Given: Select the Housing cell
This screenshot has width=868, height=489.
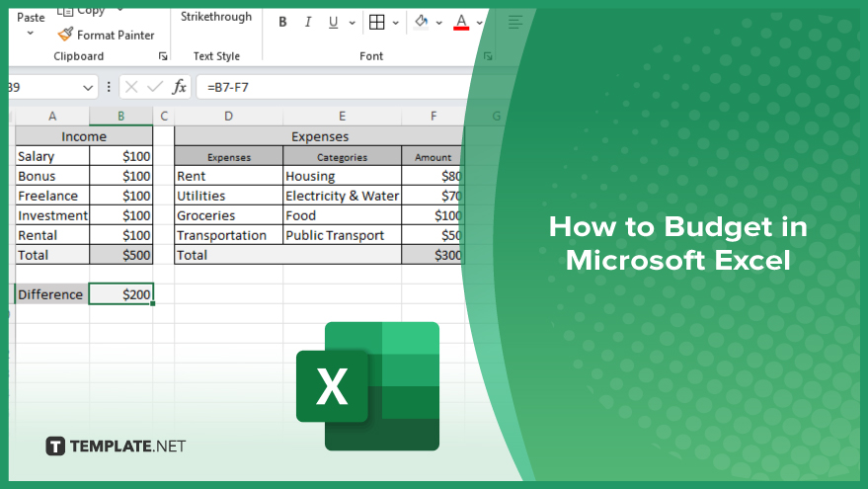Looking at the screenshot, I should pos(342,176).
